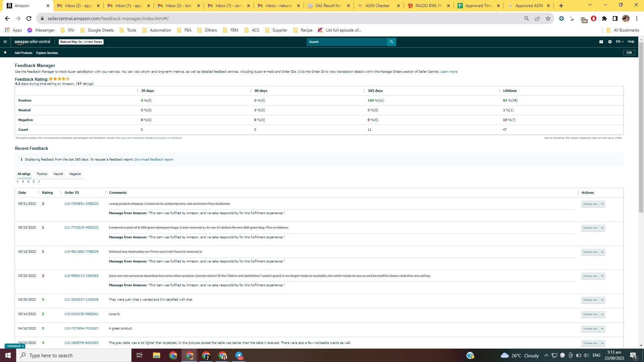644x362 pixels.
Task: Go to feedback page 3
Action: (x=34, y=182)
